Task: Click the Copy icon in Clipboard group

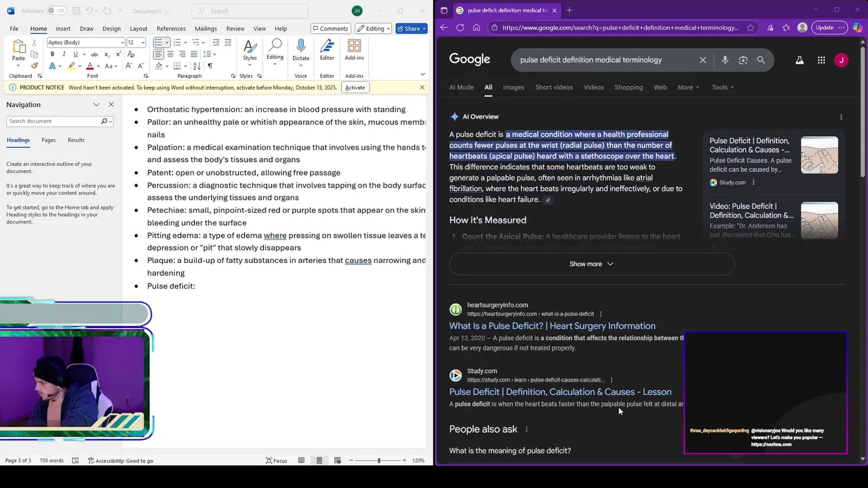Action: (34, 54)
